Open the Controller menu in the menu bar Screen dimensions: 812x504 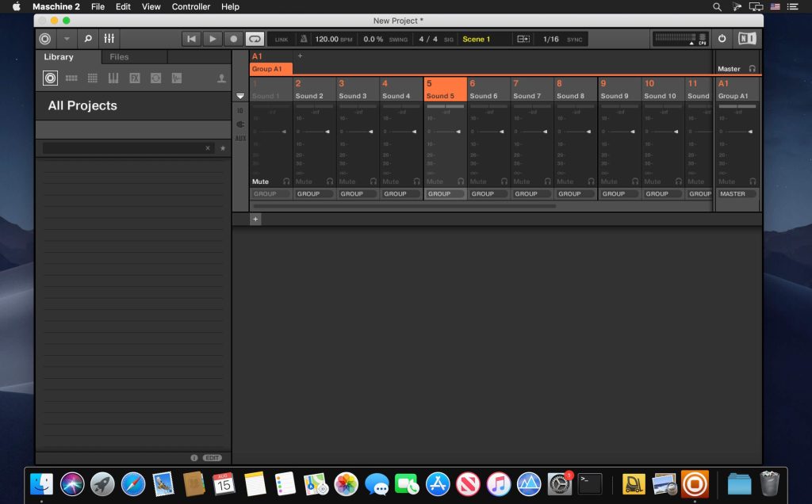click(x=190, y=6)
